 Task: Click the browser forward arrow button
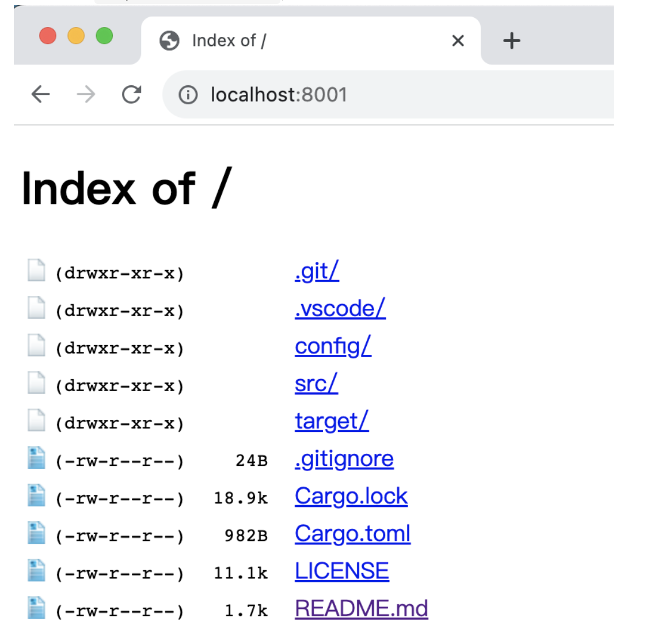point(86,94)
